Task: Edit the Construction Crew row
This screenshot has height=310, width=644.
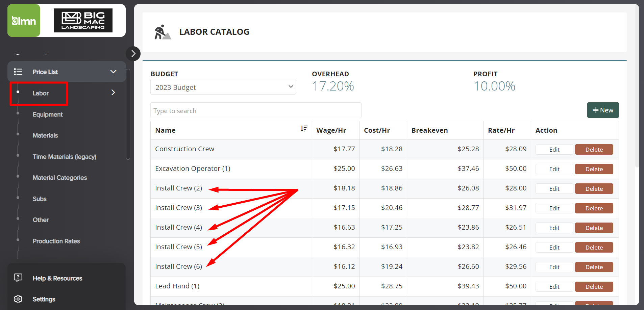Action: coord(554,150)
